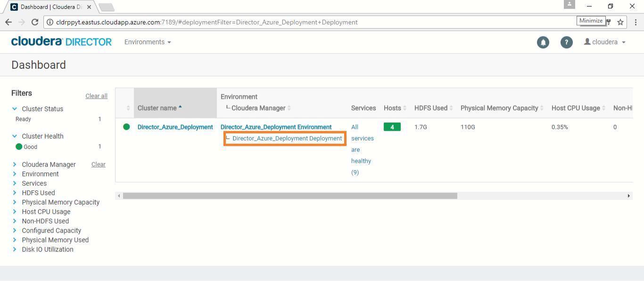
Task: Click the scrollbar right arrow
Action: [x=628, y=196]
